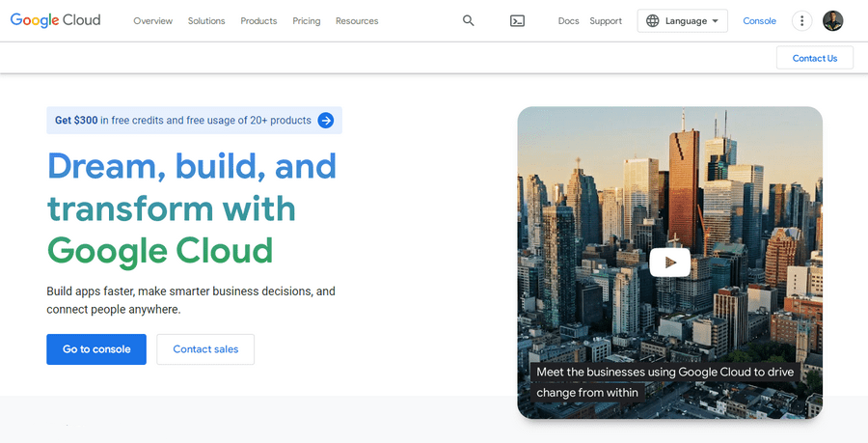Click the Google Cloud logo
The height and width of the screenshot is (443, 868).
click(55, 20)
